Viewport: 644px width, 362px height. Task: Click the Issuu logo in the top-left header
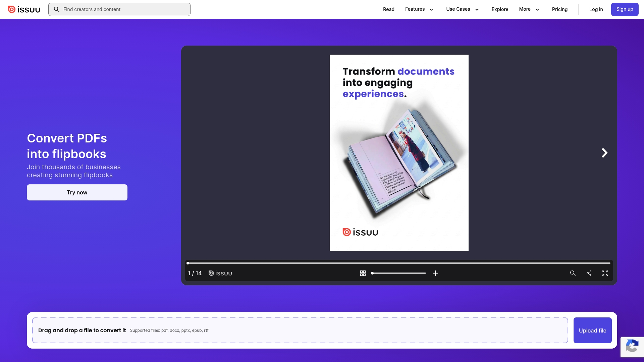pos(24,9)
